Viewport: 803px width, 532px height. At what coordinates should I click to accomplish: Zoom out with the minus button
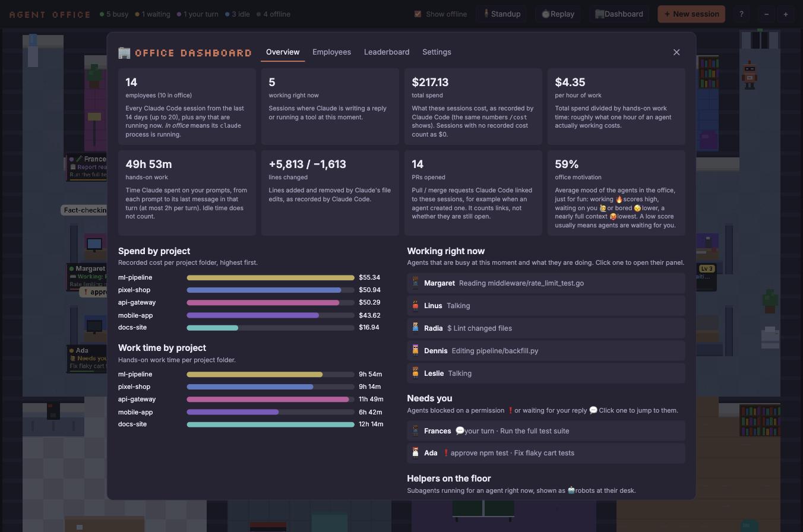point(767,14)
